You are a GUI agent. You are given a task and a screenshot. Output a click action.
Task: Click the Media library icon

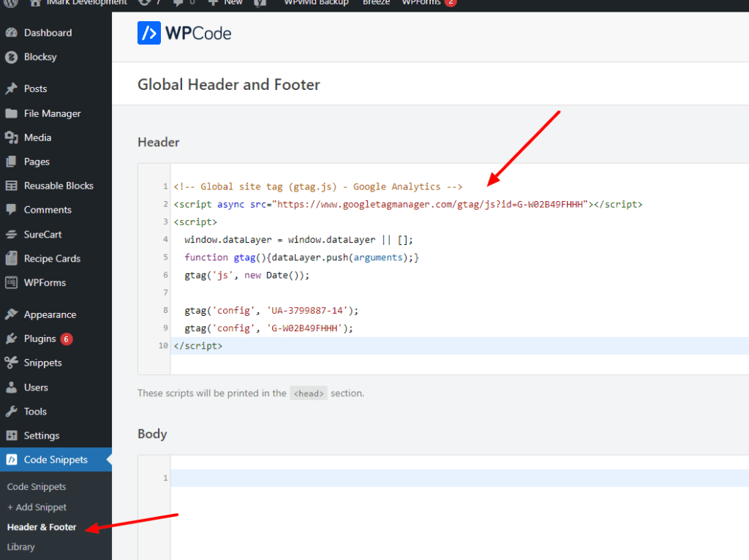pos(12,137)
